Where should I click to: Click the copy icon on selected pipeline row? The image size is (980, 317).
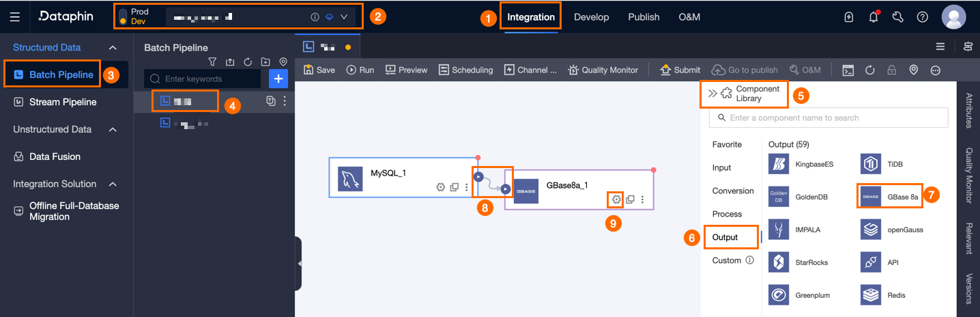pyautogui.click(x=271, y=101)
